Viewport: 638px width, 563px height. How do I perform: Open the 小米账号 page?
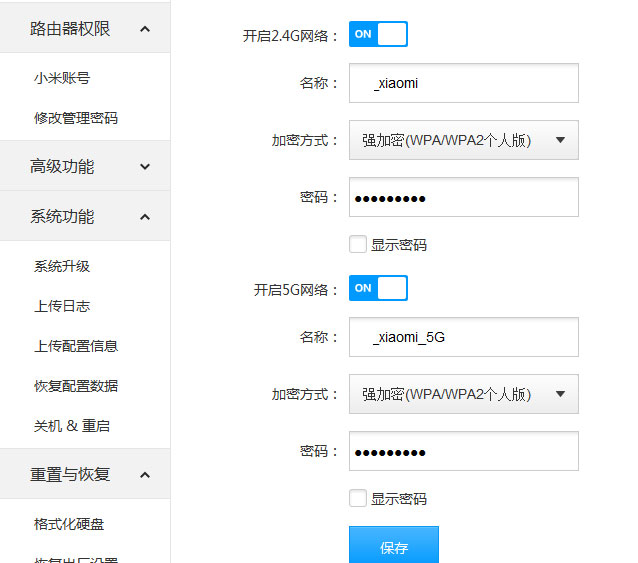[x=62, y=78]
